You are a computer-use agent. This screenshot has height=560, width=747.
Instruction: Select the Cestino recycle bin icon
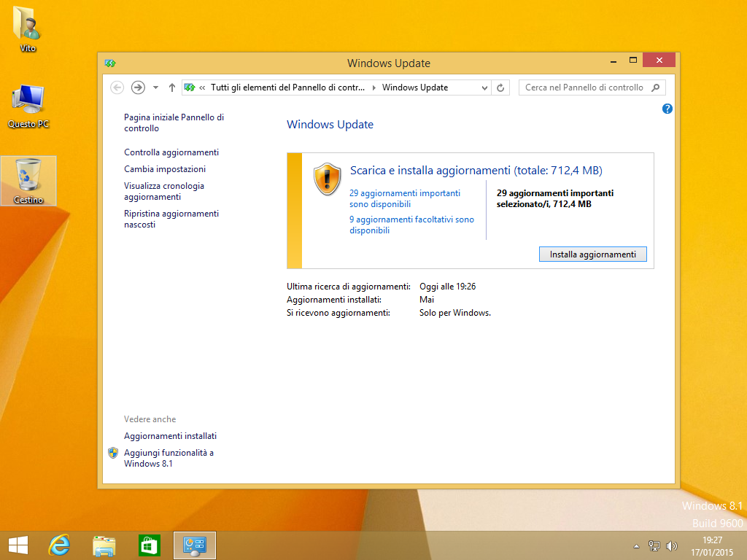[x=28, y=181]
